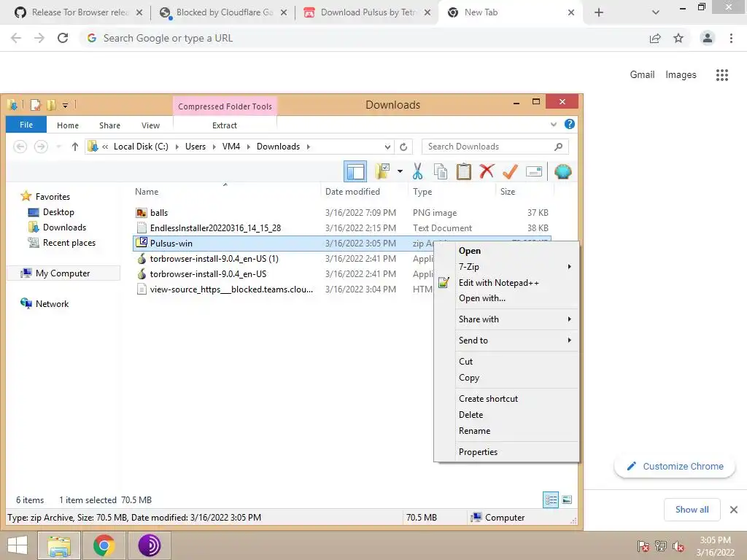The height and width of the screenshot is (560, 747).
Task: Click the Rename toolbar icon
Action: 533,171
